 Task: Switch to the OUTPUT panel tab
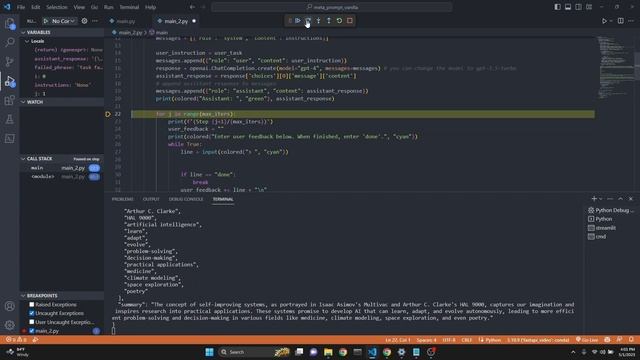click(x=151, y=199)
